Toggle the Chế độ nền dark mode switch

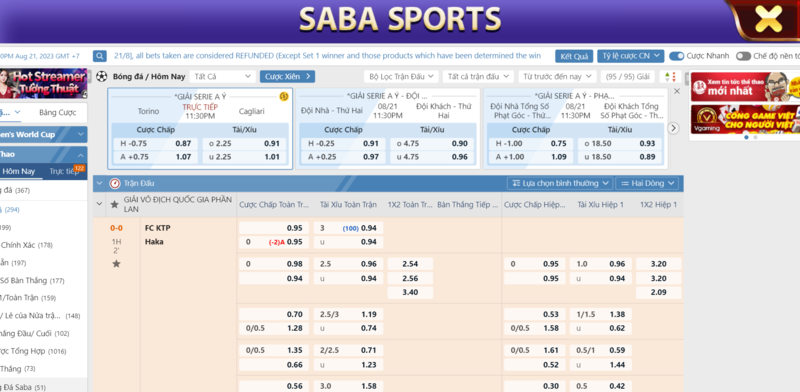[743, 56]
